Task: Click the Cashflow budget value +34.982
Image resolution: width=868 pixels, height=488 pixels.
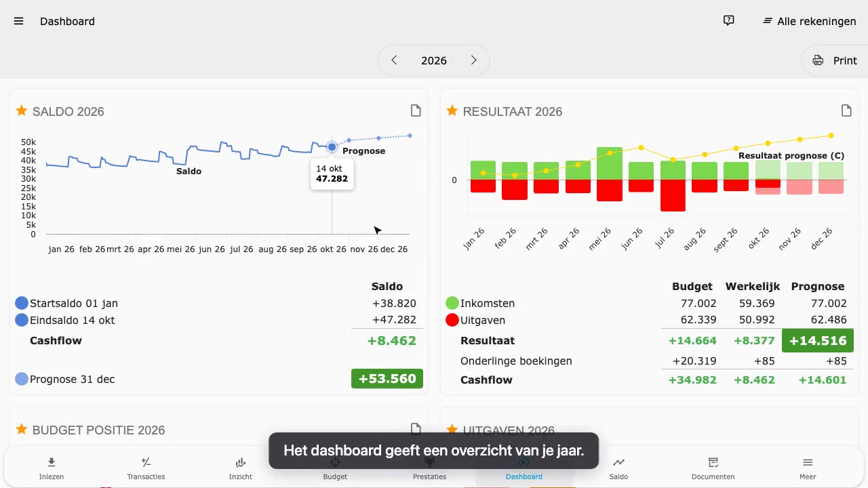Action: pos(692,380)
